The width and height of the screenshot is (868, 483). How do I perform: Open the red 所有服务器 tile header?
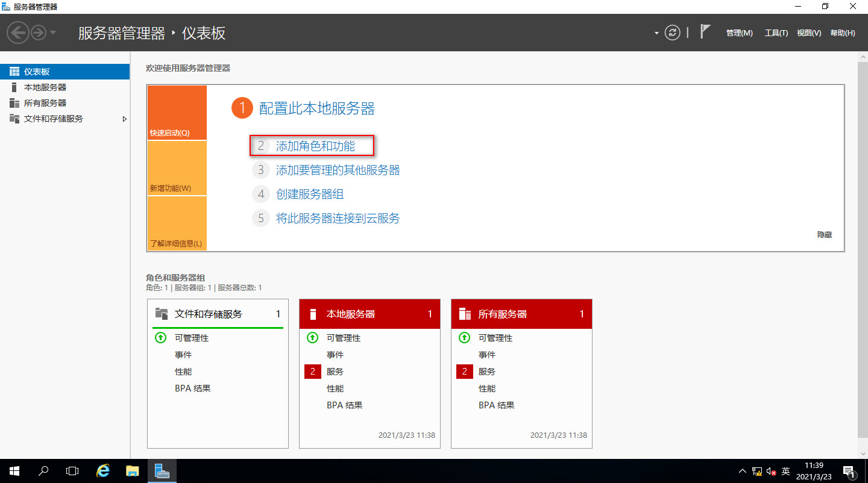coord(521,314)
